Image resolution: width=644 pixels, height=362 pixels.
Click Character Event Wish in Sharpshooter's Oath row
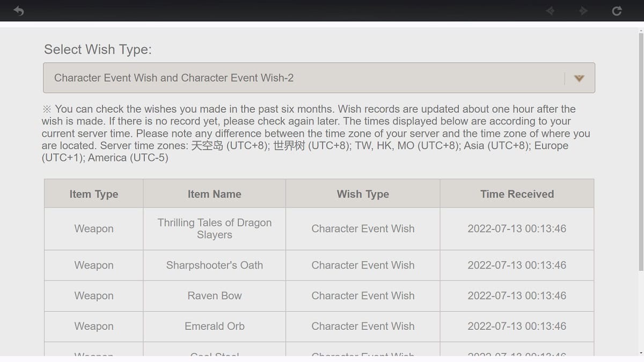click(363, 265)
